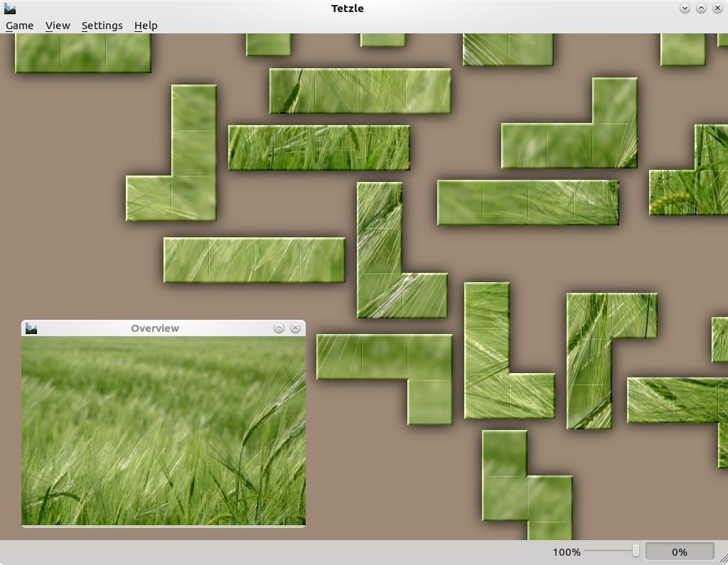This screenshot has width=728, height=565.
Task: Open the Game menu
Action: pyautogui.click(x=19, y=26)
